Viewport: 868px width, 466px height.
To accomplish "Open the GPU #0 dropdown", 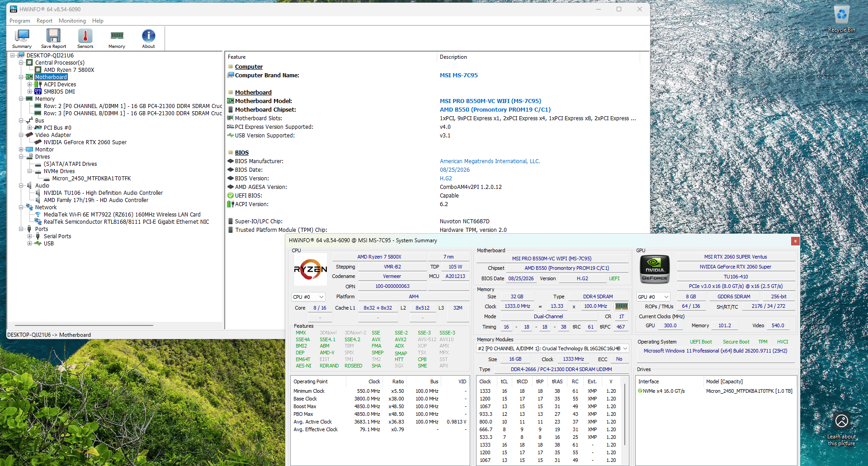I will [x=653, y=297].
